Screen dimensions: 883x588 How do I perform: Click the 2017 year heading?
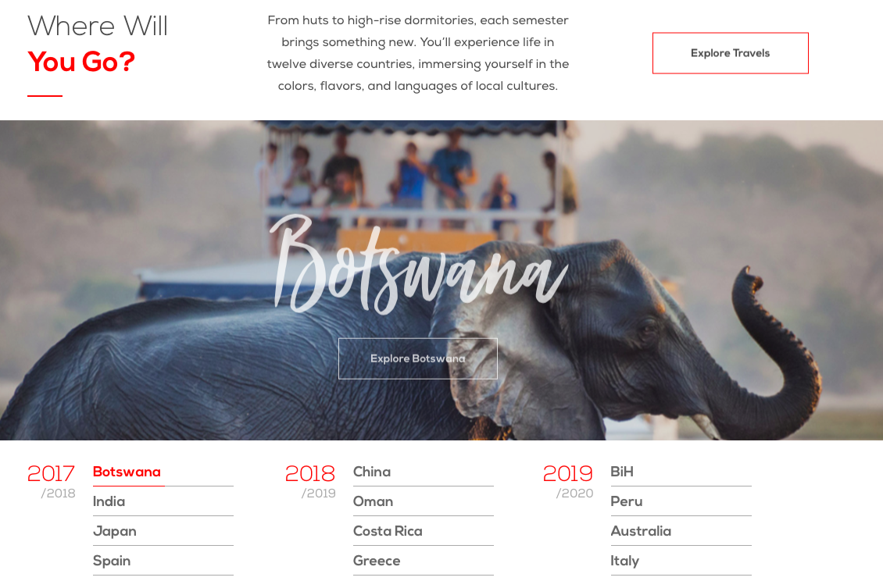[x=52, y=474]
